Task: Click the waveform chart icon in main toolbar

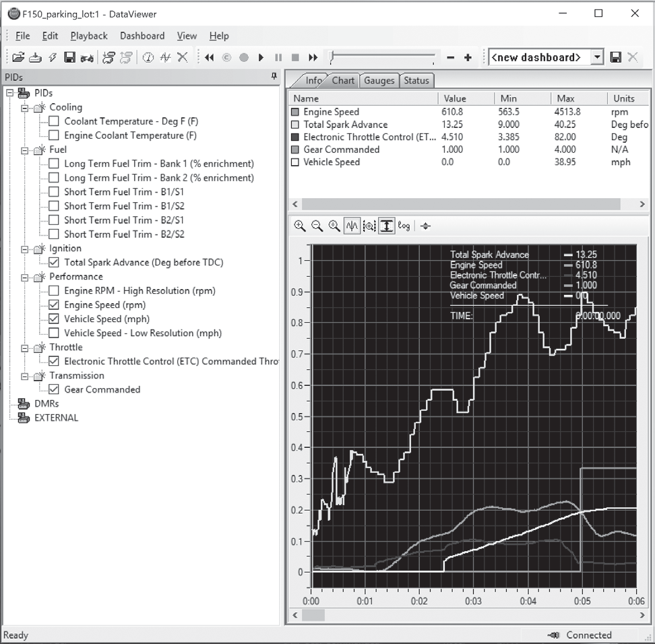Action: [x=165, y=57]
